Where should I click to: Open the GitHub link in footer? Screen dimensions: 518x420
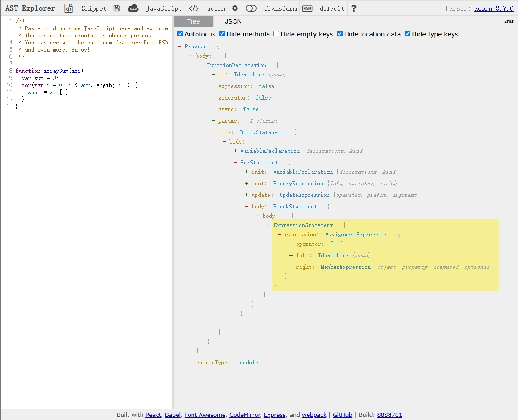point(342,415)
